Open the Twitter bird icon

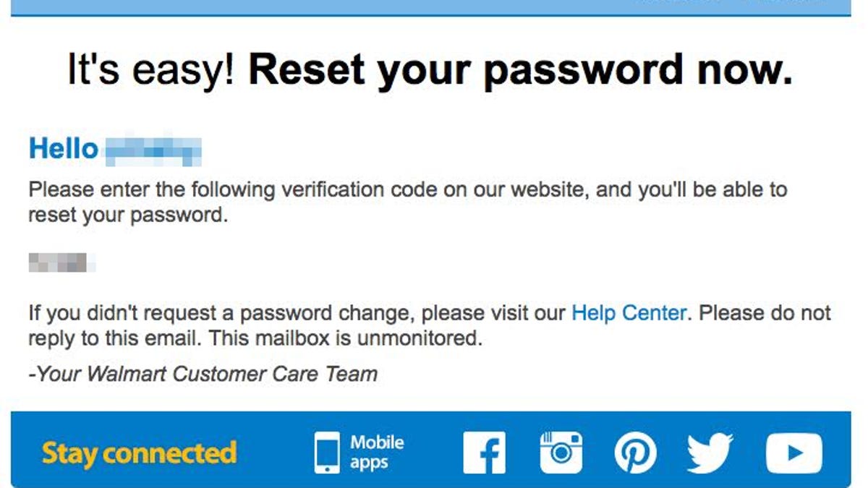pos(710,453)
